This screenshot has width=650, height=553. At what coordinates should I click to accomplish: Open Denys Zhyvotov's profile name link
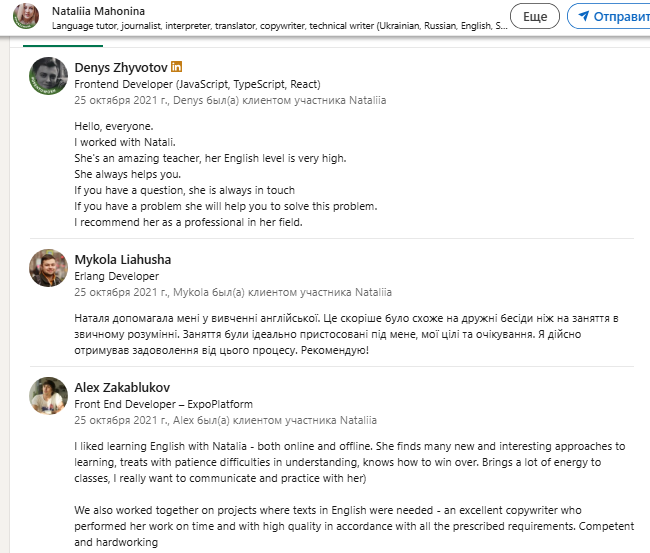click(121, 67)
